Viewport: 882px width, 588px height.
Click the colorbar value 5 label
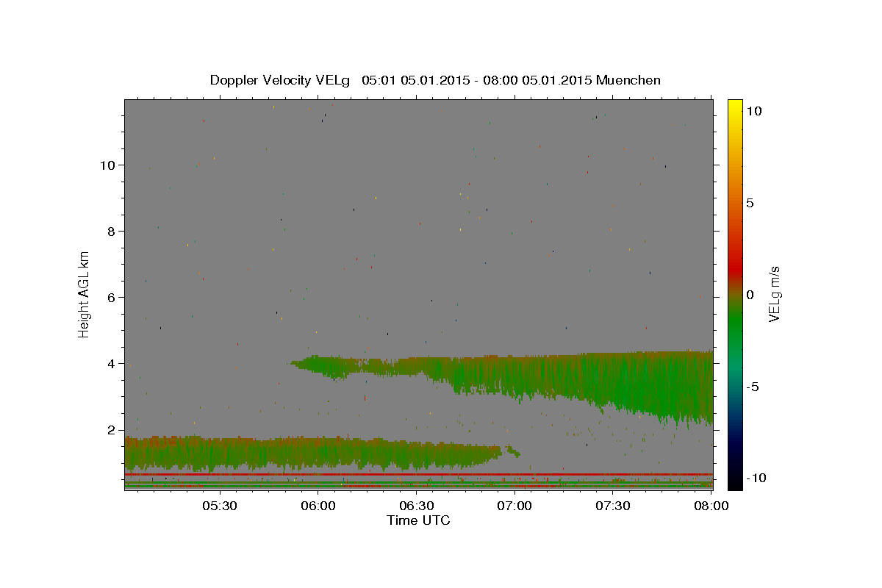[x=750, y=203]
